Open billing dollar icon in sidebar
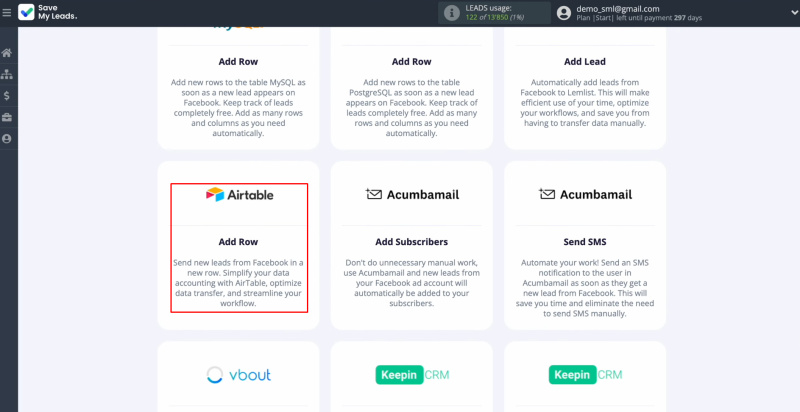 pyautogui.click(x=7, y=96)
